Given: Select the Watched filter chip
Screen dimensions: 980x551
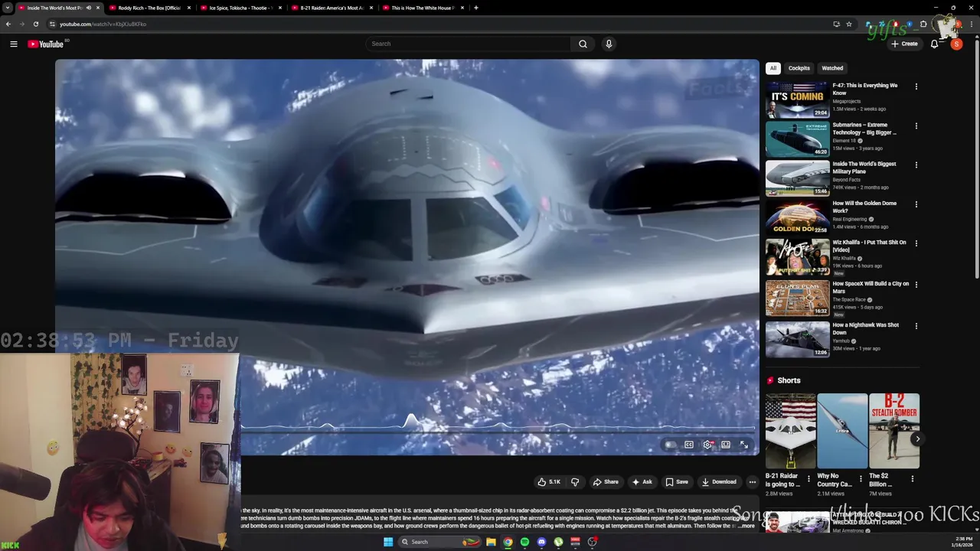Looking at the screenshot, I should tap(832, 68).
